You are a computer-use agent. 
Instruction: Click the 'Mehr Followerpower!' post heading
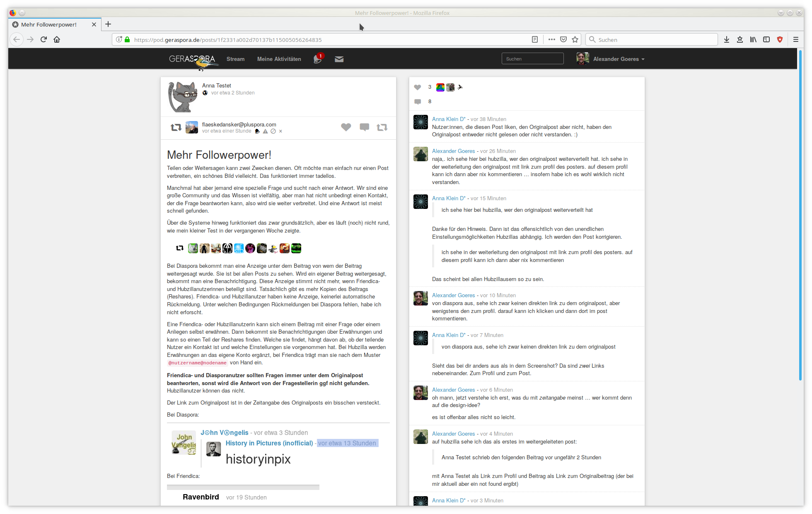click(219, 155)
